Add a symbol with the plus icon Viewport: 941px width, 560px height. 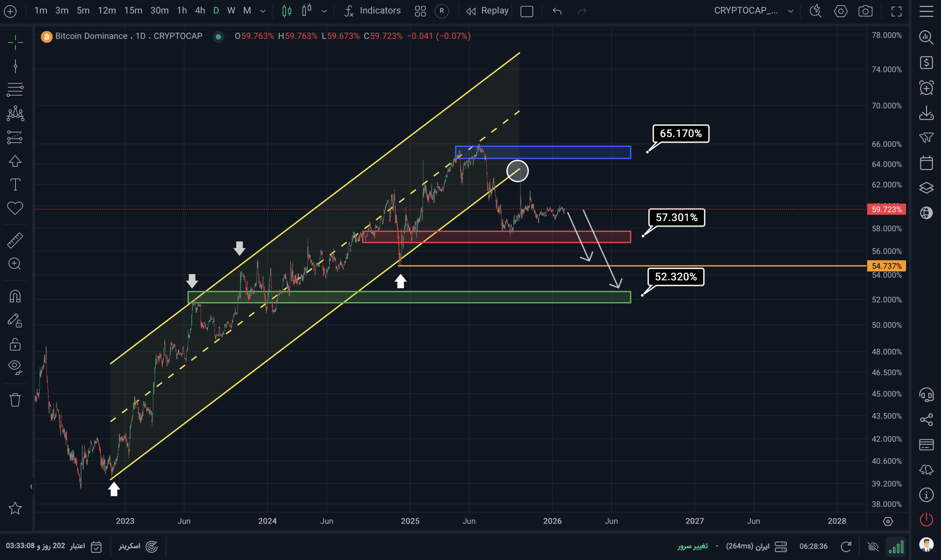[x=10, y=11]
